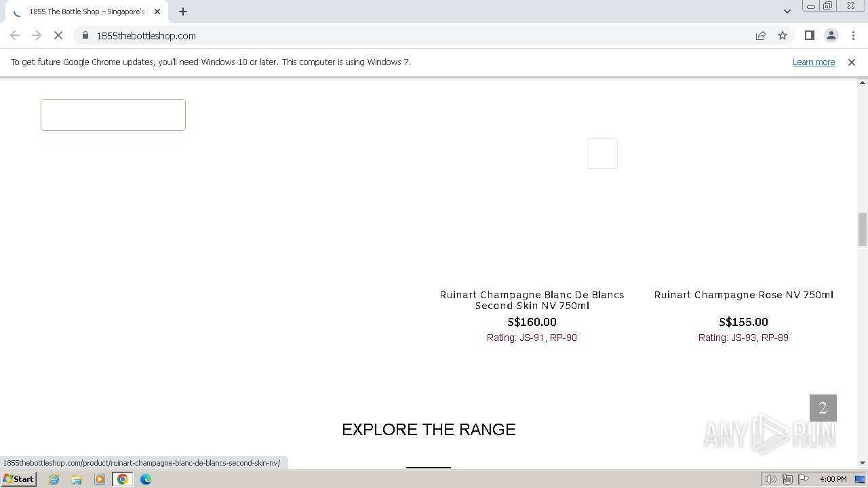Image resolution: width=868 pixels, height=488 pixels.
Task: Click the S$155.00 price
Action: click(743, 322)
